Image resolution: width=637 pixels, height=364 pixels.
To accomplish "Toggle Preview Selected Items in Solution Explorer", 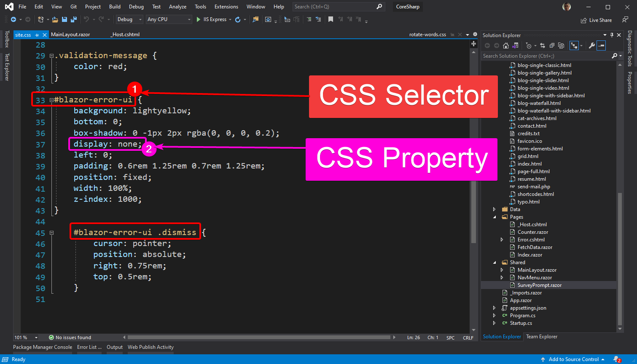I will (602, 45).
